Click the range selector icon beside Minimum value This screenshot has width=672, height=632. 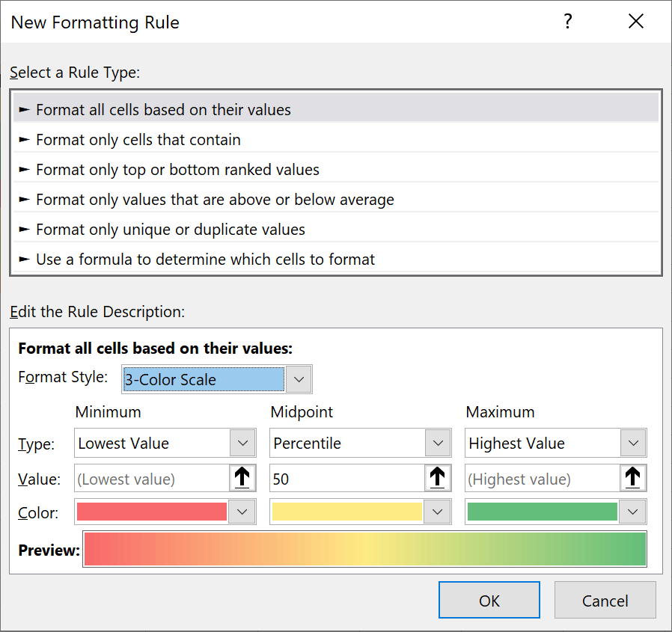pyautogui.click(x=242, y=478)
